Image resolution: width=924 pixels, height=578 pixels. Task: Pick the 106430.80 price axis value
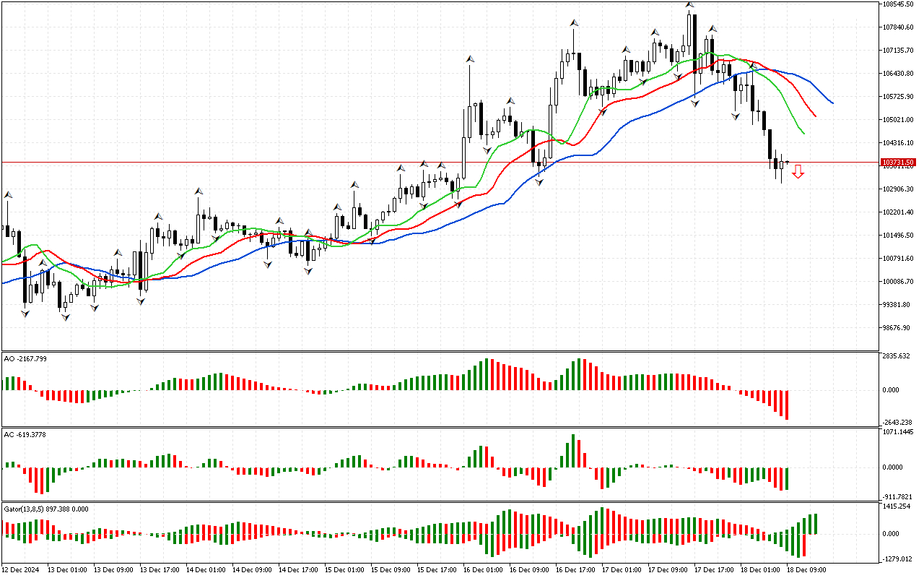coord(899,74)
